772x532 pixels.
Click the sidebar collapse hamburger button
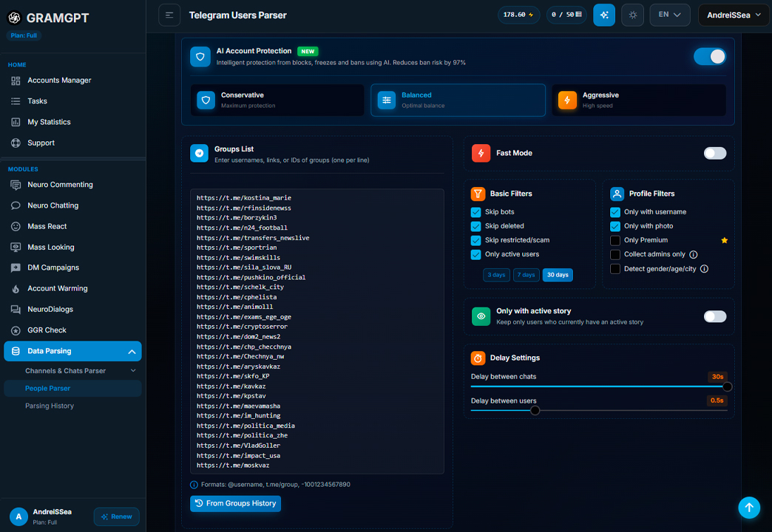tap(169, 15)
